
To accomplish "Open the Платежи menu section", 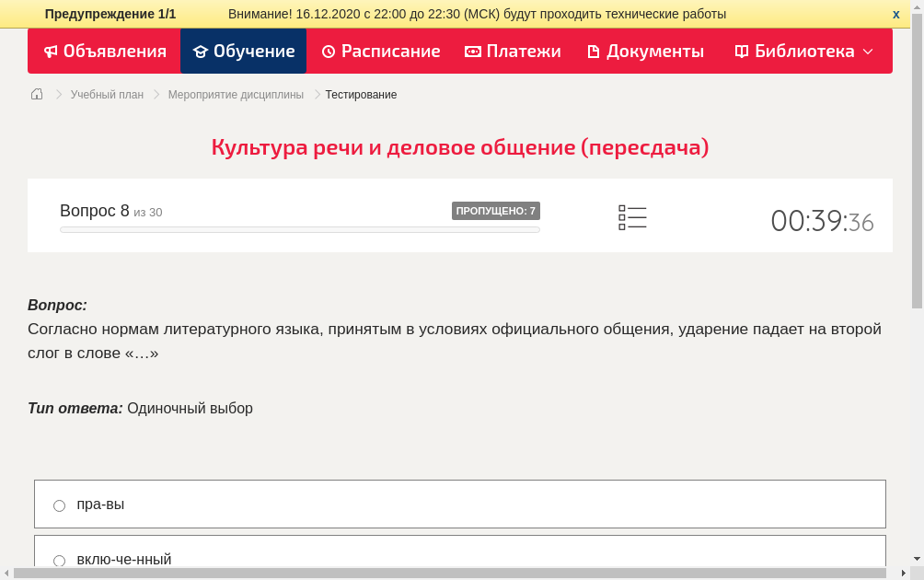I will pyautogui.click(x=512, y=52).
